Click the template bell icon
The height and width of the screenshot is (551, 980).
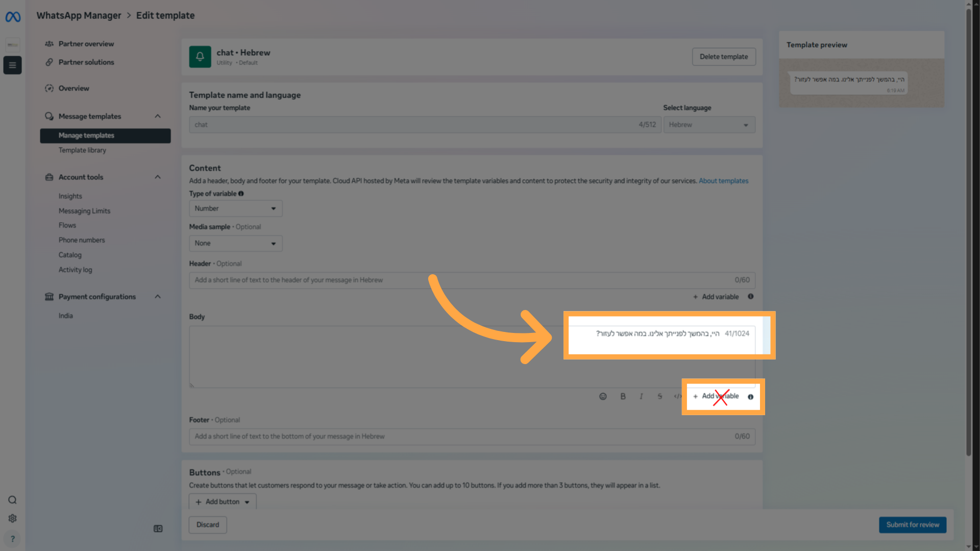(200, 57)
